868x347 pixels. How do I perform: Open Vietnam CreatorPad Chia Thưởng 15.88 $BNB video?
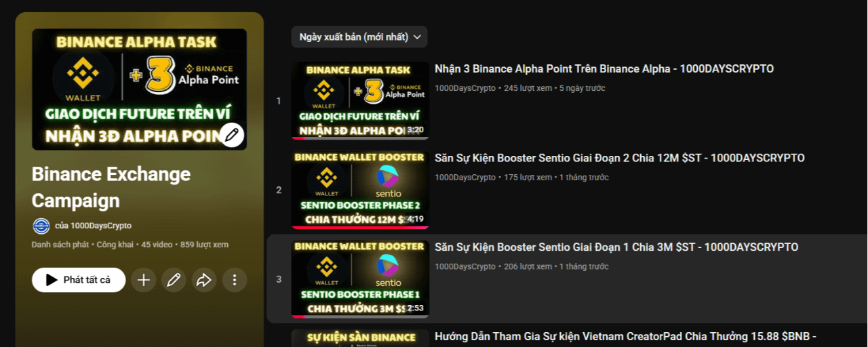[x=625, y=337]
